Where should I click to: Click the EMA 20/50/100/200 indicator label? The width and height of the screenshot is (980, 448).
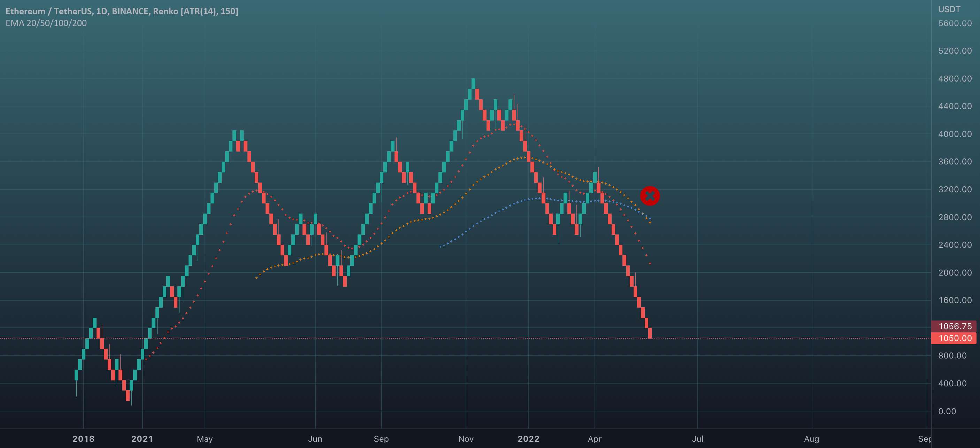[x=46, y=23]
